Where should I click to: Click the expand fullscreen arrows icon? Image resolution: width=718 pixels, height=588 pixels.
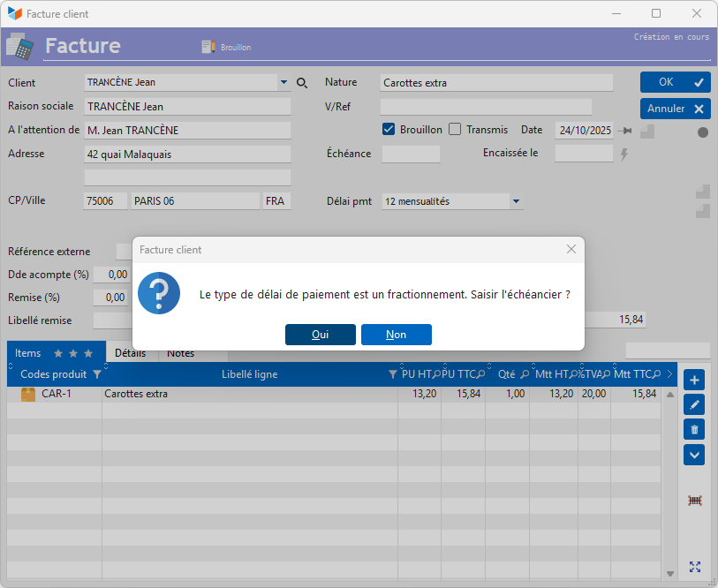pyautogui.click(x=694, y=567)
